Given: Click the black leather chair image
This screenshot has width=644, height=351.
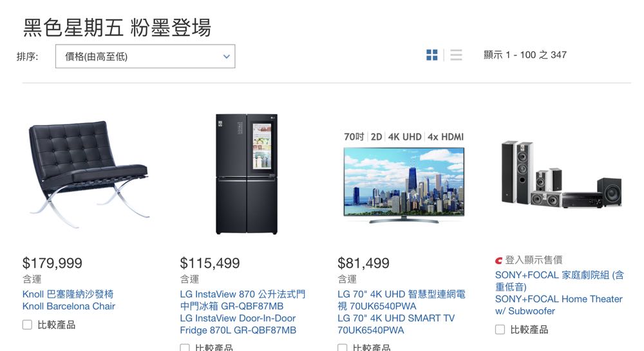Looking at the screenshot, I should coord(88,174).
